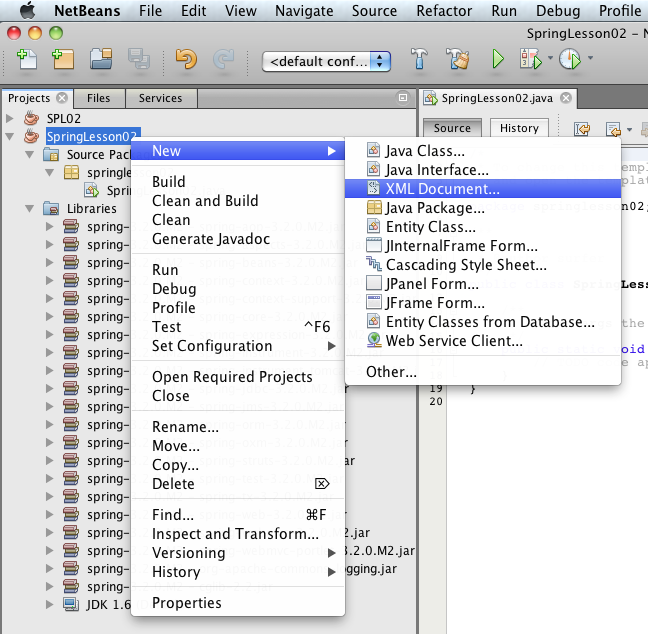
Task: Choose Open Required Projects entry
Action: click(x=238, y=377)
